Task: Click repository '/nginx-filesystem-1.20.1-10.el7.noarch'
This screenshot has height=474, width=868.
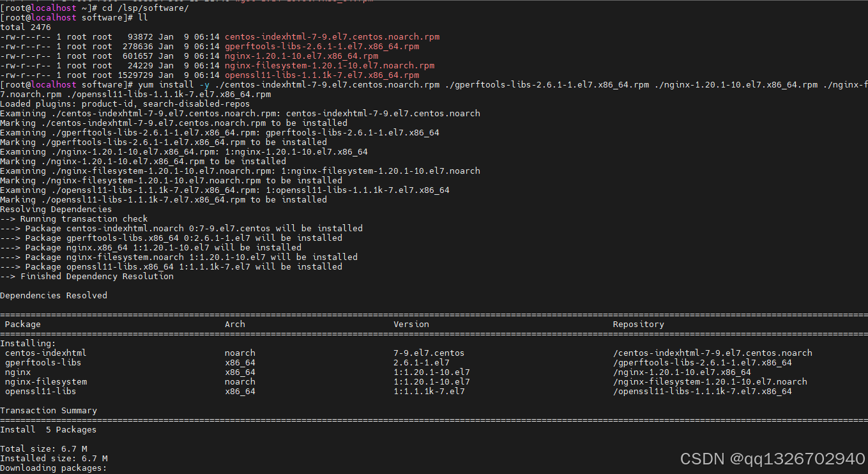Action: point(710,381)
